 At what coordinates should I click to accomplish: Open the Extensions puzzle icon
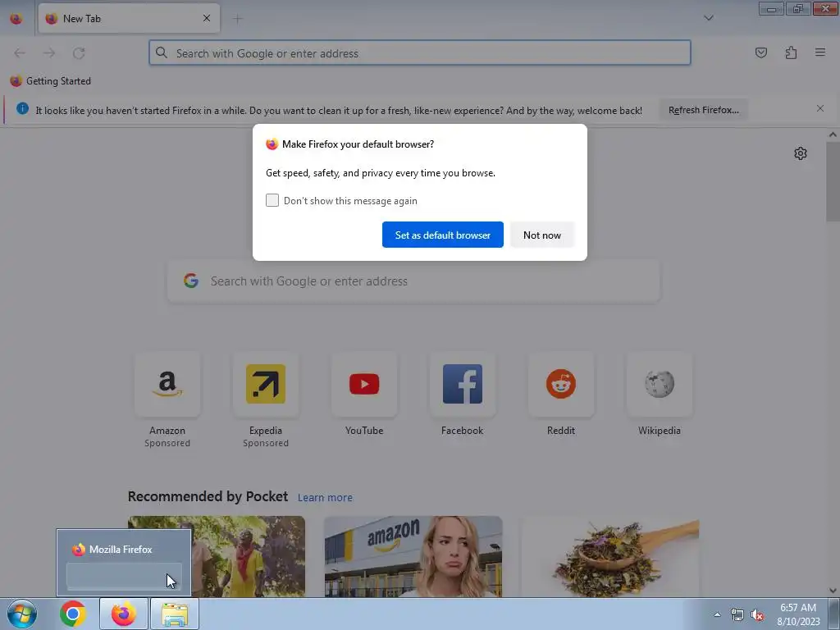point(791,52)
